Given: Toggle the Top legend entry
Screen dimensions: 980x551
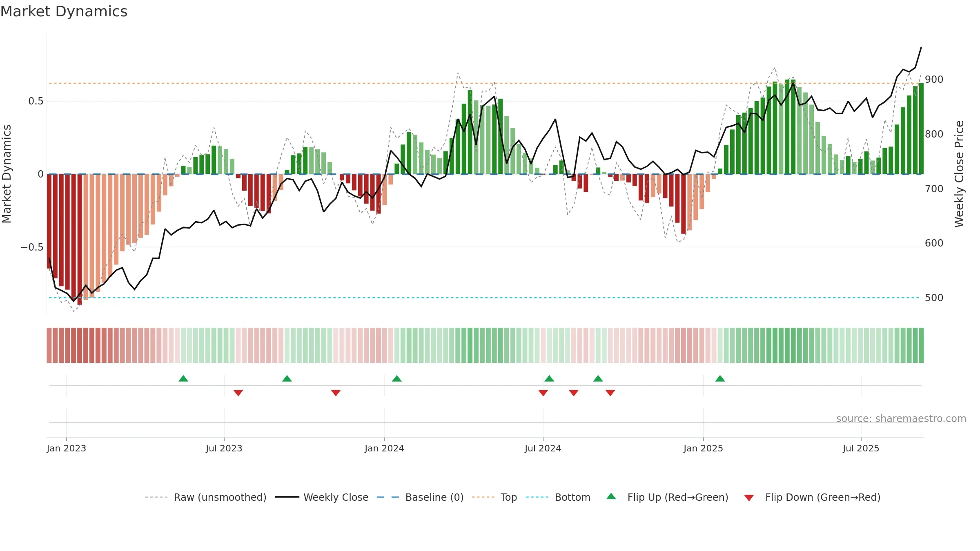Looking at the screenshot, I should point(494,497).
